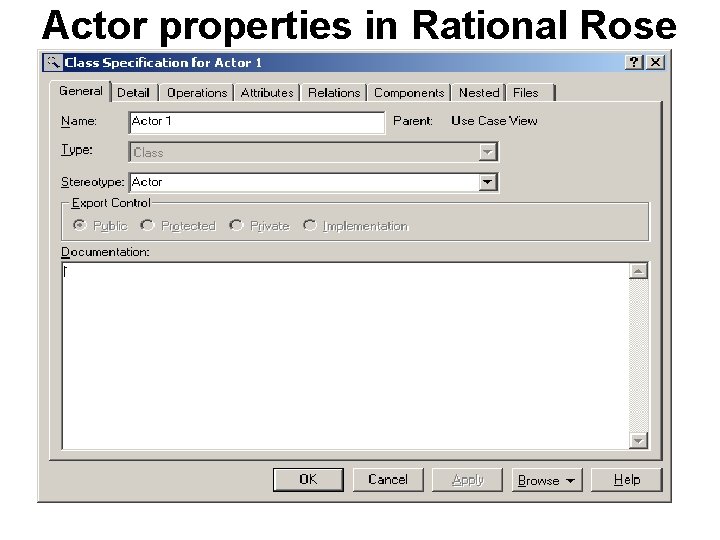Image resolution: width=720 pixels, height=540 pixels.
Task: Click the title bar specification icon
Action: pyautogui.click(x=53, y=62)
